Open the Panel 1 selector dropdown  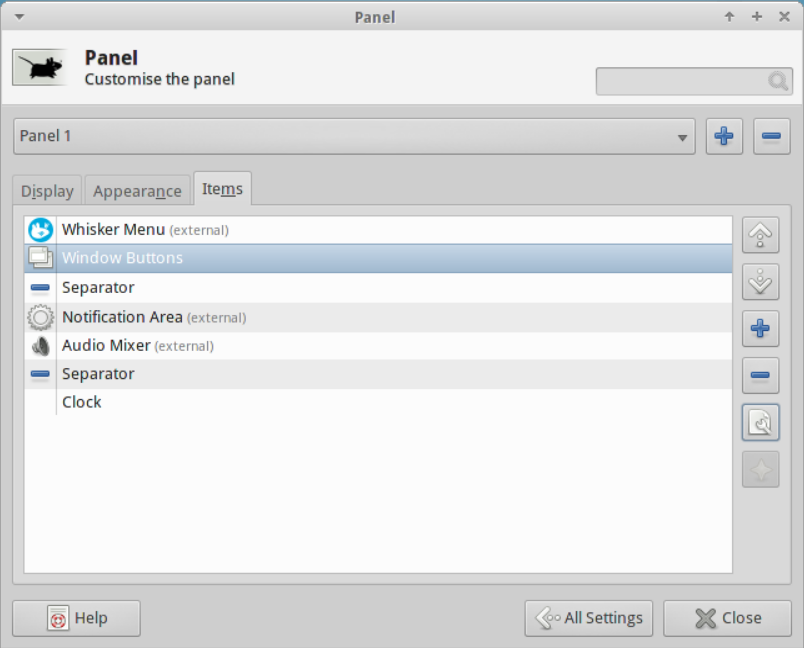point(355,136)
